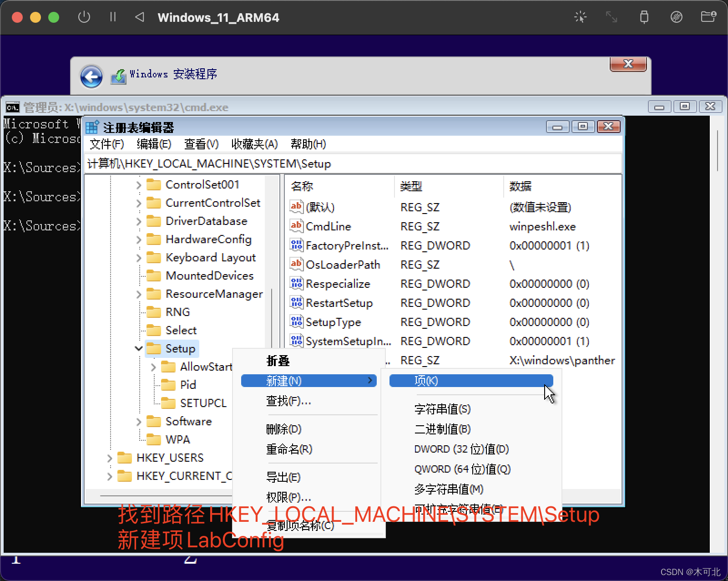Select the Respecialize DWORD icon
Viewport: 728px width, 581px height.
296,283
